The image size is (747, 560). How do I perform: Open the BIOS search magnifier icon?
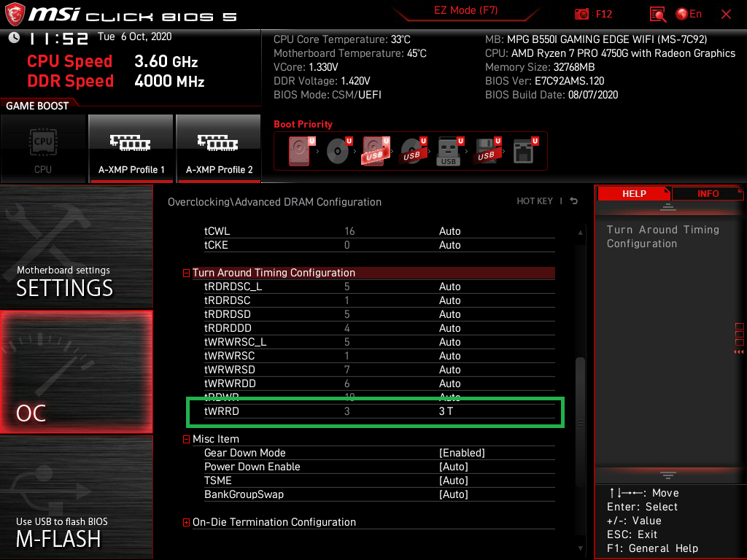[x=657, y=15]
